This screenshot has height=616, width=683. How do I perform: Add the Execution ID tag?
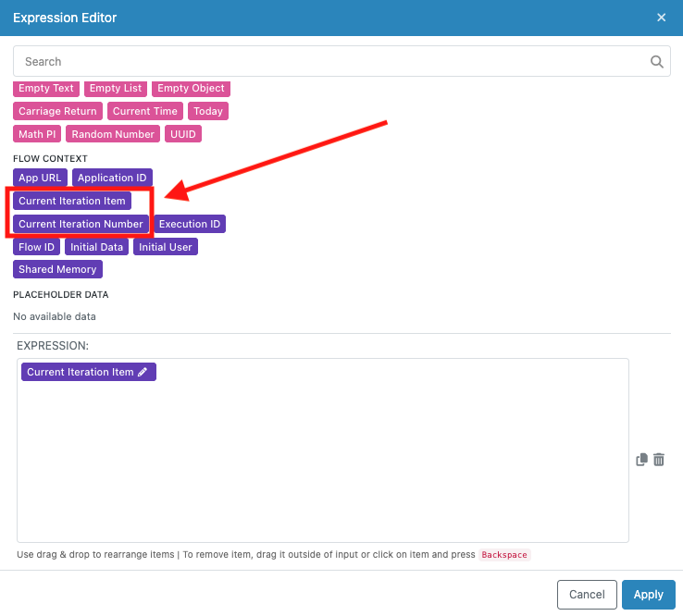[190, 224]
